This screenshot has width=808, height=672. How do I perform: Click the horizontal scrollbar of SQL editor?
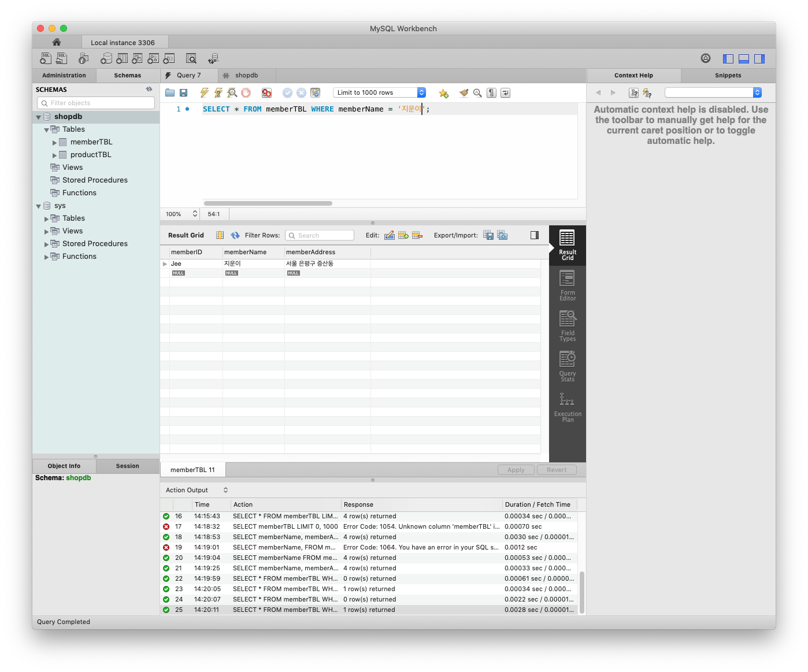pos(268,203)
